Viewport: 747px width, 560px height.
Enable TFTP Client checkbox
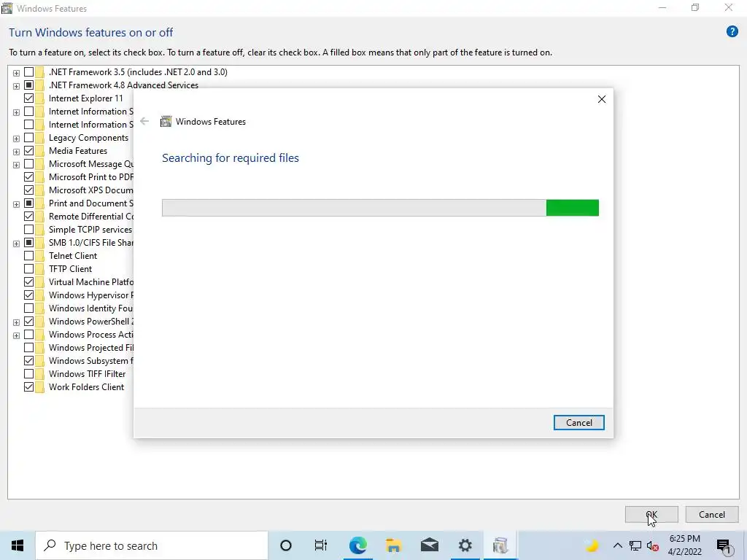[x=28, y=269]
